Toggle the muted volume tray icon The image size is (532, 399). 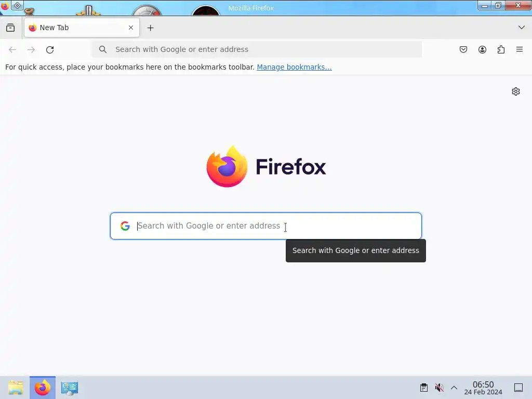tap(439, 388)
